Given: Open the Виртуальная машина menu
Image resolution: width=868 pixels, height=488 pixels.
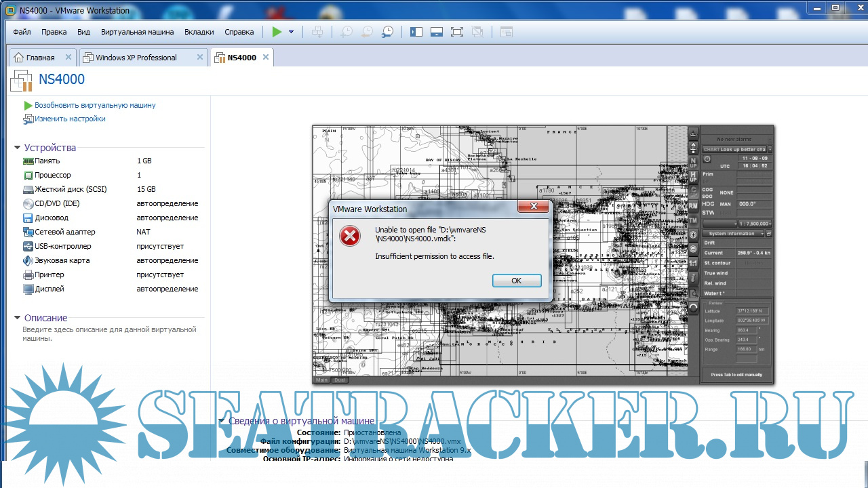Looking at the screenshot, I should (137, 32).
